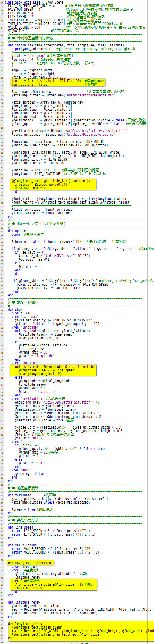Click the '@latitude = INIT_LATITUDE' line
The image size is (154, 644).
[x=35, y=170]
